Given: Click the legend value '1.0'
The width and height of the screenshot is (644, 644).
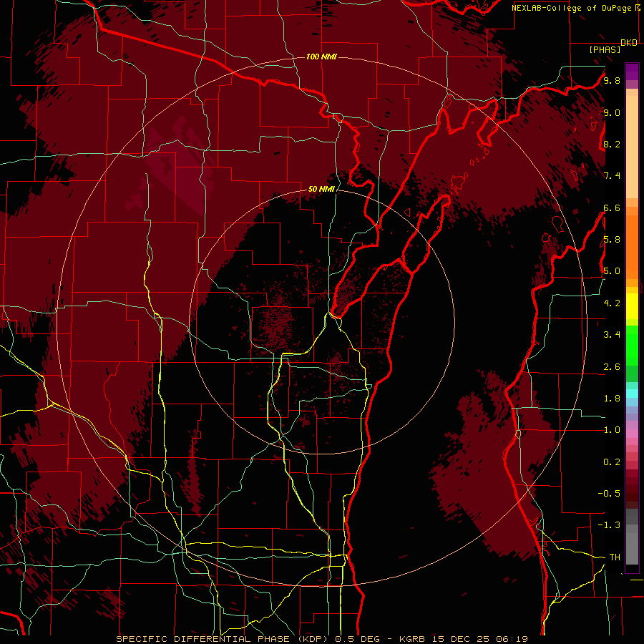Looking at the screenshot, I should (612, 430).
